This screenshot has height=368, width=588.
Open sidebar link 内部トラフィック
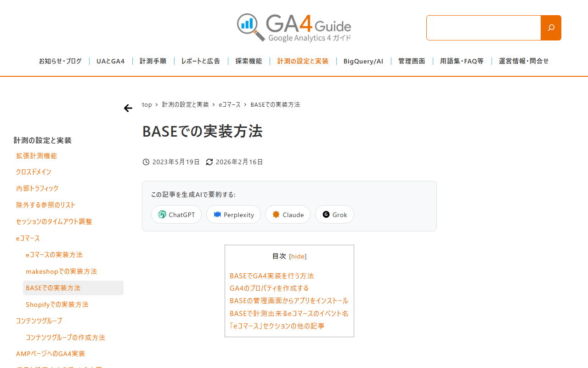[x=37, y=189]
